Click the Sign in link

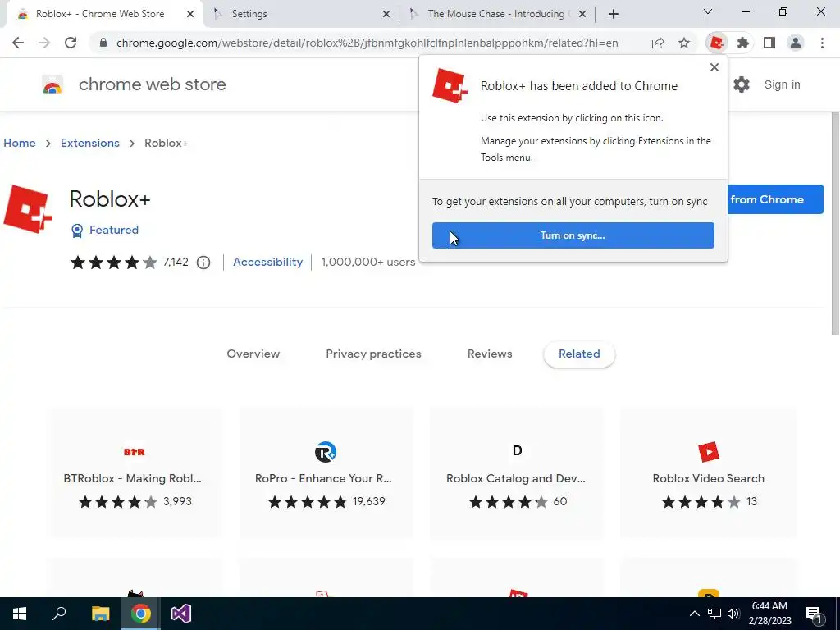coord(782,84)
